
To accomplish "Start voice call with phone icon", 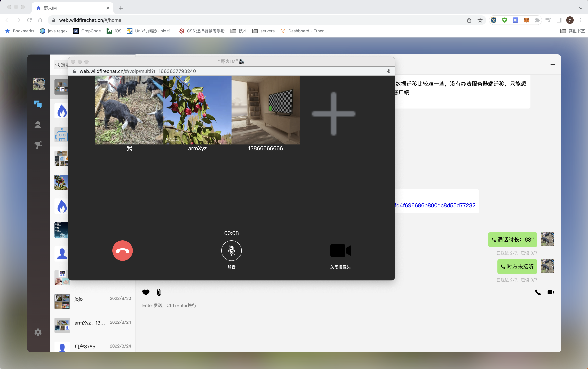I will click(538, 292).
